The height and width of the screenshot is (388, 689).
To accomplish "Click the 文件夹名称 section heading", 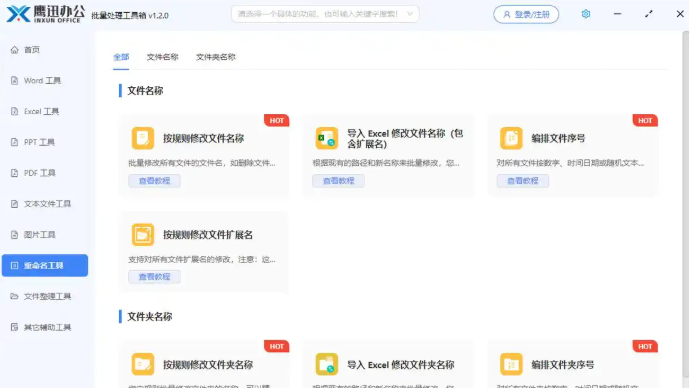I will [150, 316].
